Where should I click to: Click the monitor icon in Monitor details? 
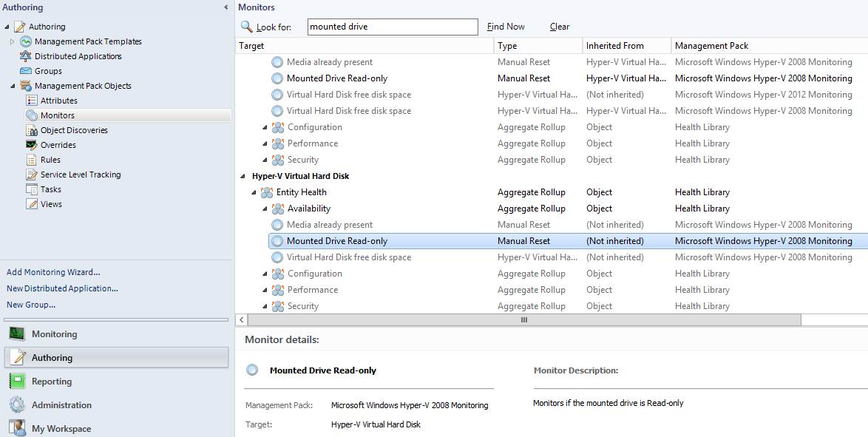(252, 370)
